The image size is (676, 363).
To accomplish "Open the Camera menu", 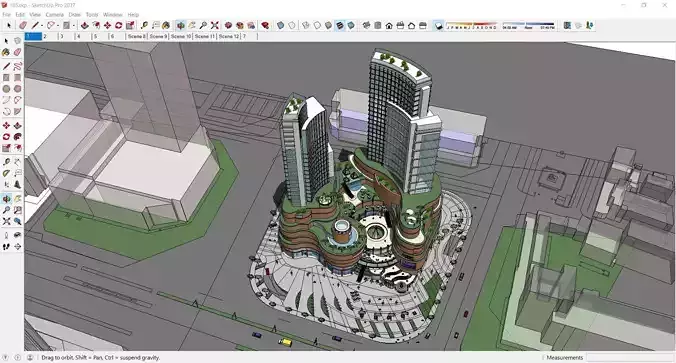I will (x=54, y=15).
